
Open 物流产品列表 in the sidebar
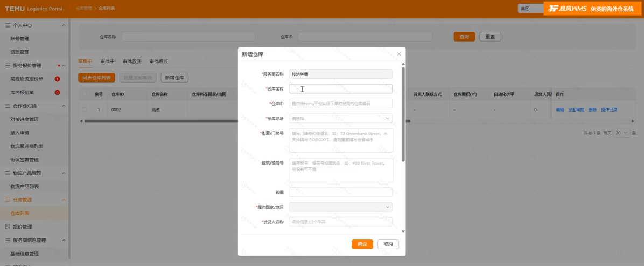pos(24,187)
